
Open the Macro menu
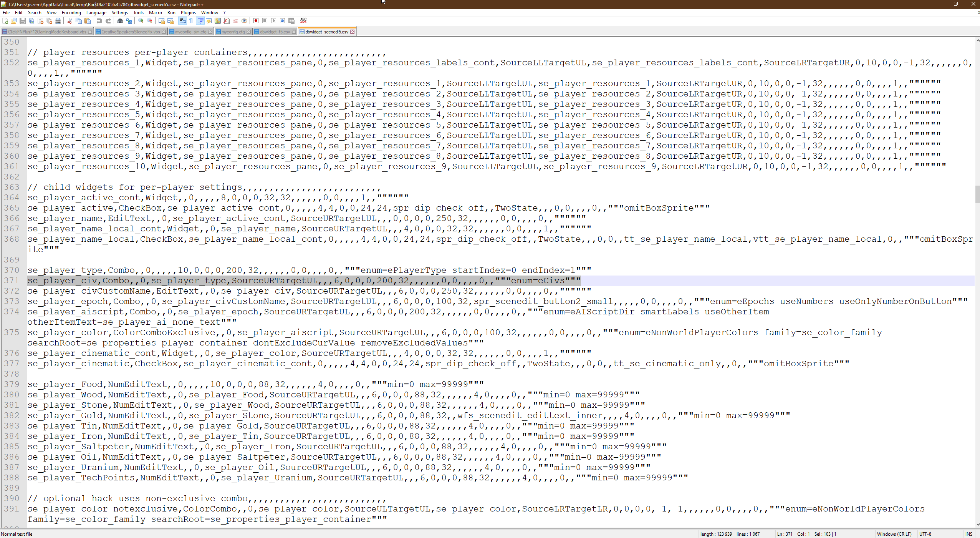pyautogui.click(x=156, y=13)
